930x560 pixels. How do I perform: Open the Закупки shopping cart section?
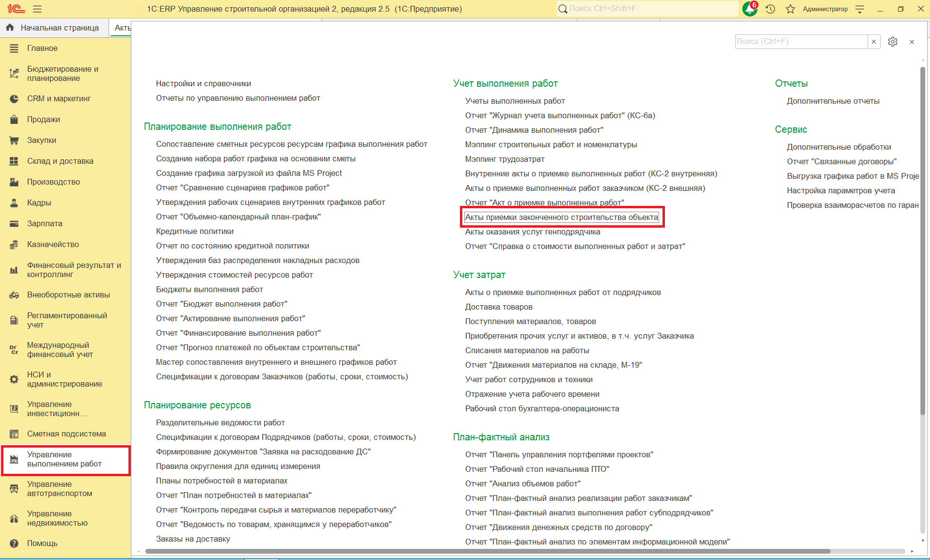click(x=42, y=140)
